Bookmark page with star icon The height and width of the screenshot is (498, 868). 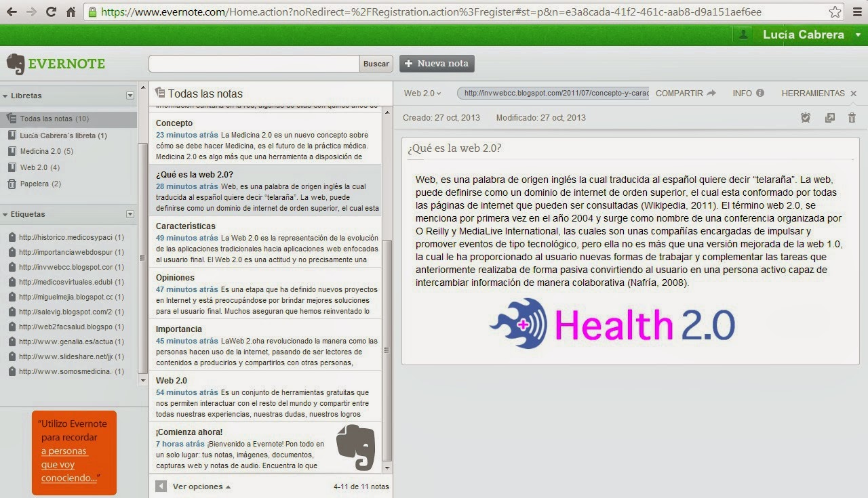(835, 12)
